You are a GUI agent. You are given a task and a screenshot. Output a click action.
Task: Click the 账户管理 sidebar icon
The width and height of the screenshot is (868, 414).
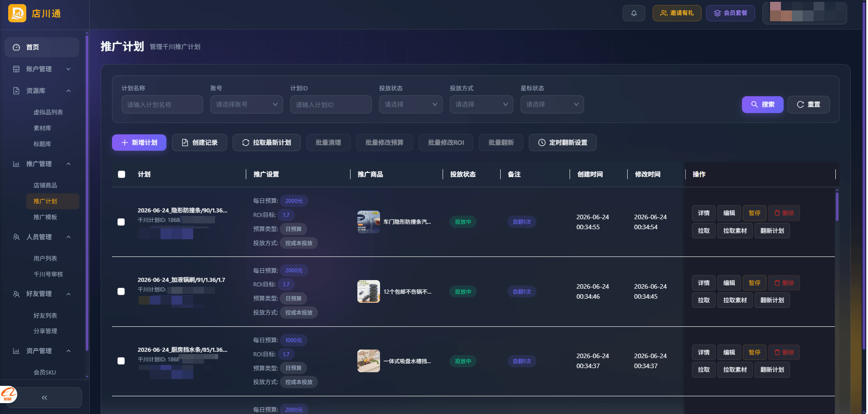(x=16, y=69)
